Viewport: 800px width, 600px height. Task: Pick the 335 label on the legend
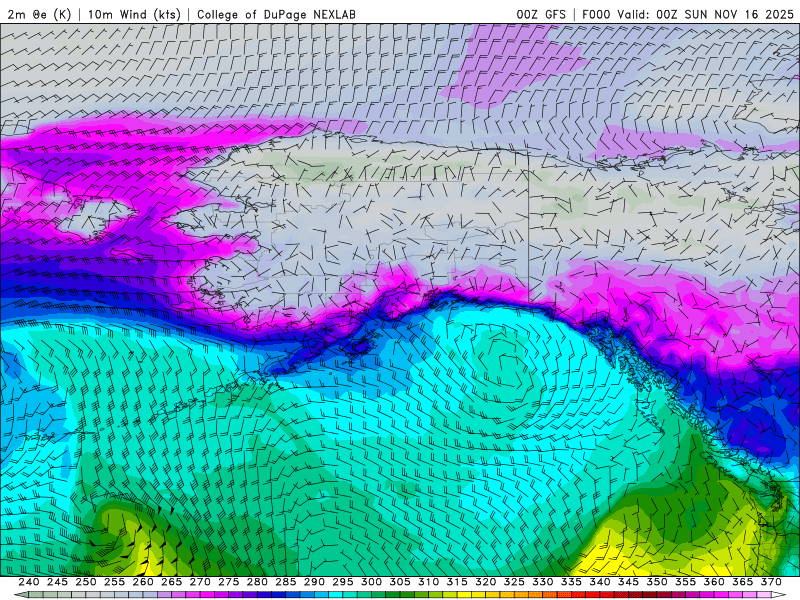pos(571,582)
